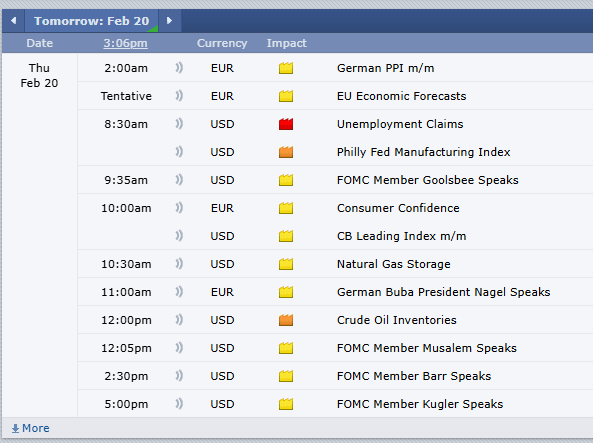Click red high-impact icon for Unemployment Claims
Viewport: 593px width, 443px height.
click(286, 124)
